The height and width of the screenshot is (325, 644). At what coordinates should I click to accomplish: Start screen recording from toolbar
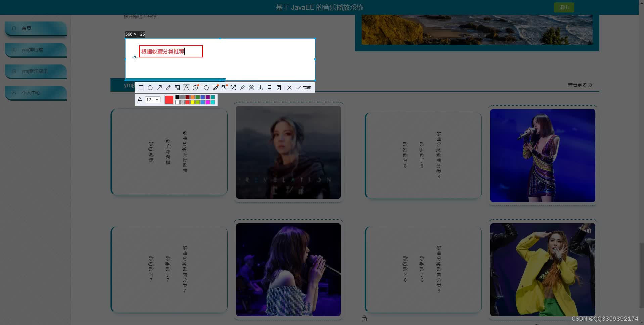251,88
